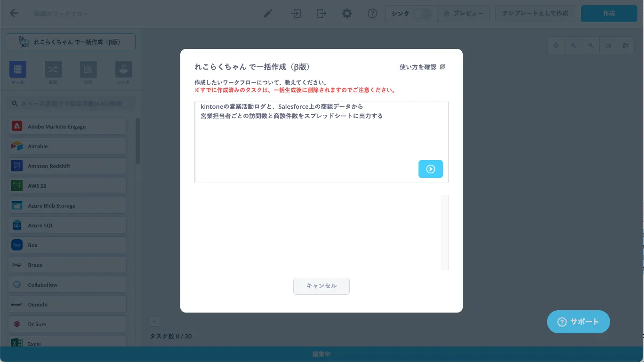Image resolution: width=644 pixels, height=362 pixels.
Task: Click the import icon in header
Action: (296, 14)
